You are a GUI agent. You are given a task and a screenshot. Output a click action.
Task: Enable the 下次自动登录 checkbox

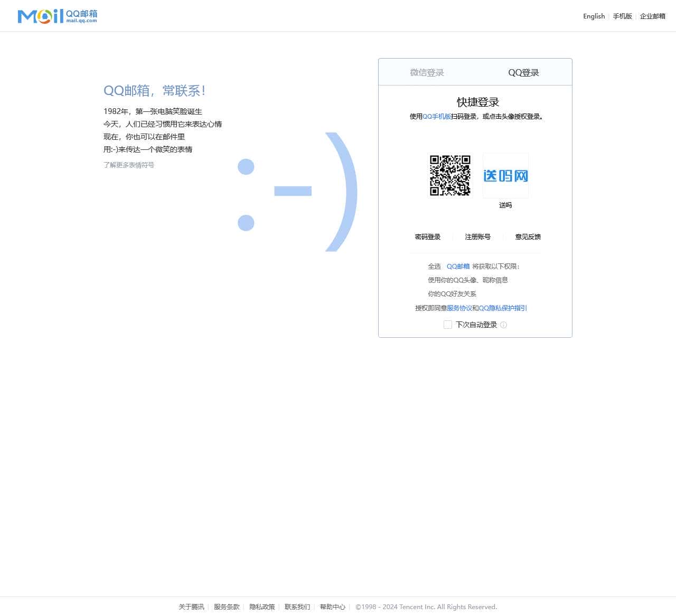[448, 325]
